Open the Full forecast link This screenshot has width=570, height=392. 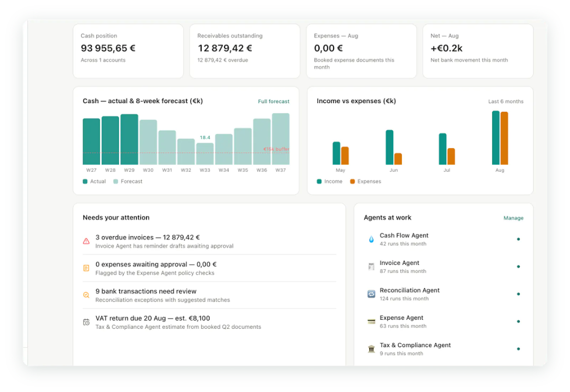[274, 102]
